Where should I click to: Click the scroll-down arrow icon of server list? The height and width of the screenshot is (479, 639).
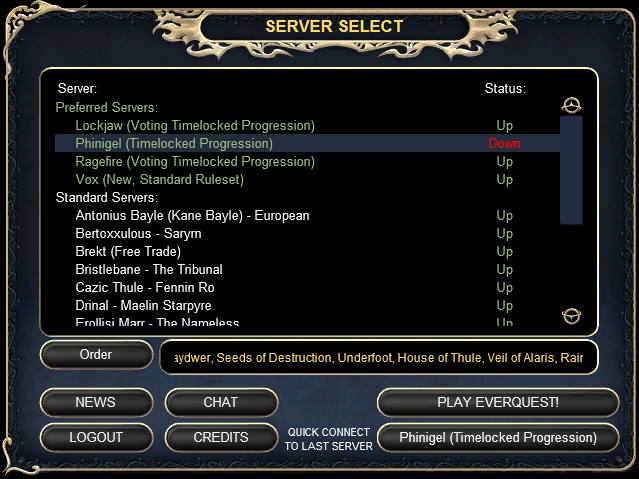point(571,316)
